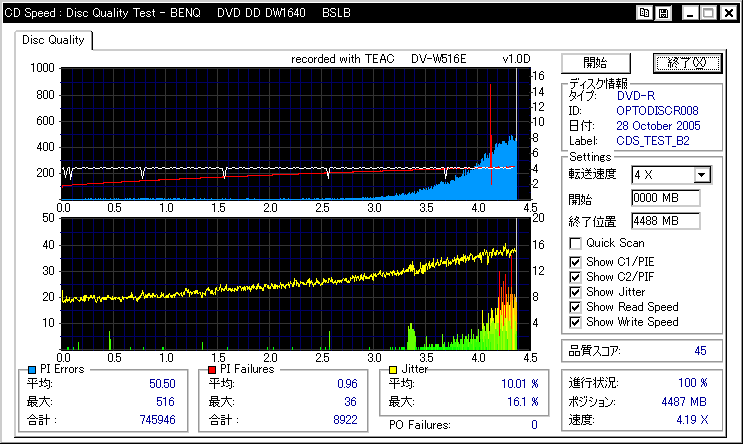Click the 終了位置 4488 MB input field

pos(665,221)
